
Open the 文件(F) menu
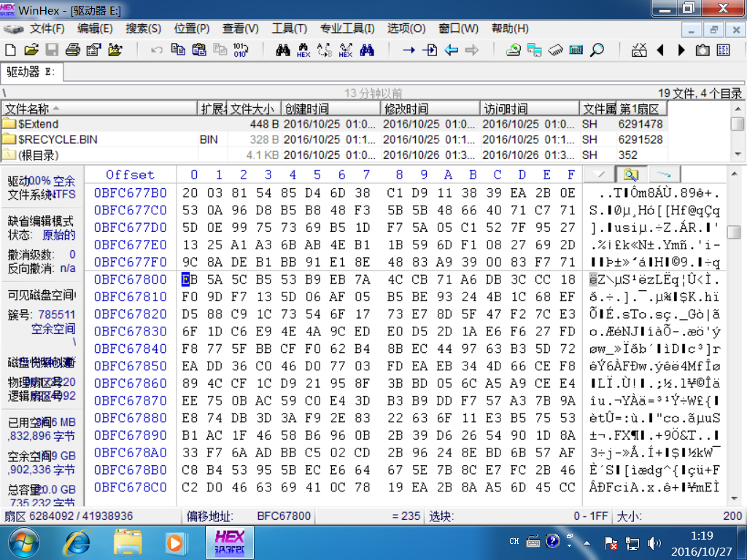click(47, 28)
